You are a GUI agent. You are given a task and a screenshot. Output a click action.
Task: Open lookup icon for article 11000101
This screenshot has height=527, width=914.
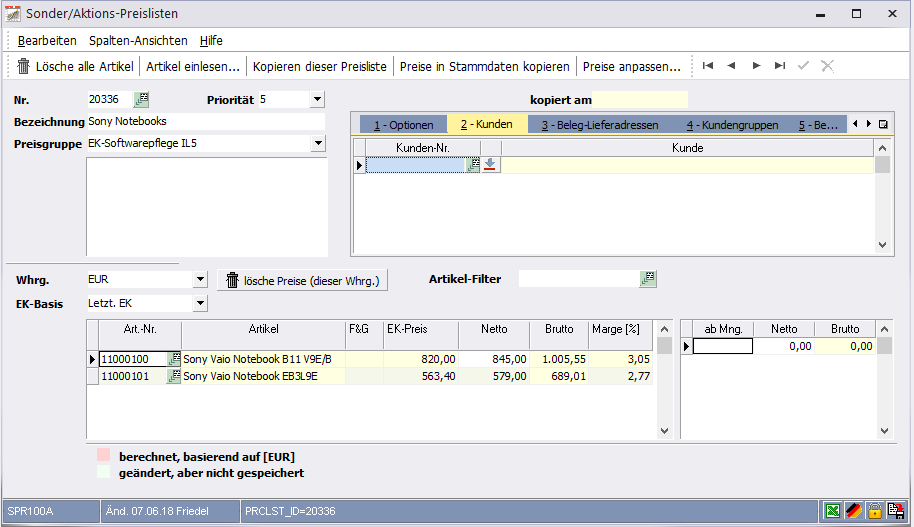(x=174, y=376)
